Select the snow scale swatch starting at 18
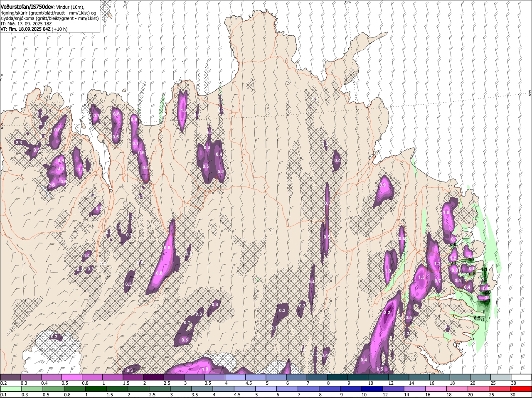Screen dimensions: 532x398 pyautogui.click(x=460, y=377)
